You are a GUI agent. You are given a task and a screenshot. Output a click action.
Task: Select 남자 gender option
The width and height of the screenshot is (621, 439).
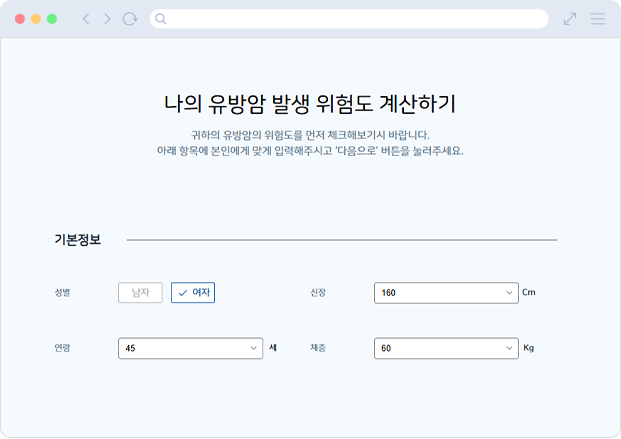(x=140, y=293)
